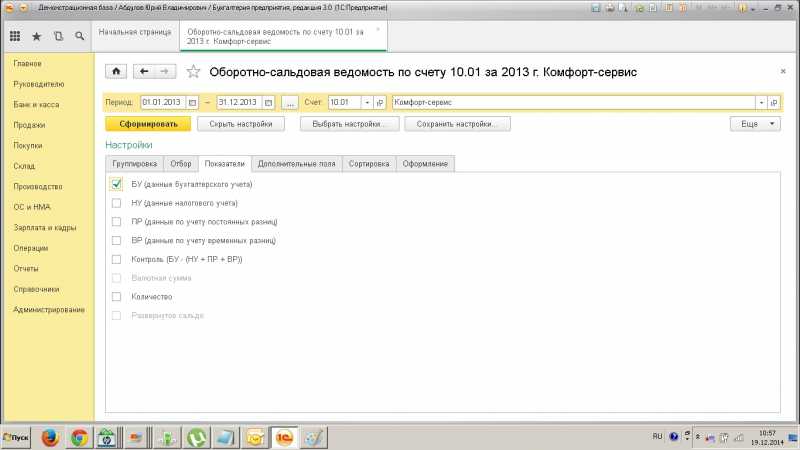Enable ВР временных разниц checkbox

pyautogui.click(x=116, y=240)
